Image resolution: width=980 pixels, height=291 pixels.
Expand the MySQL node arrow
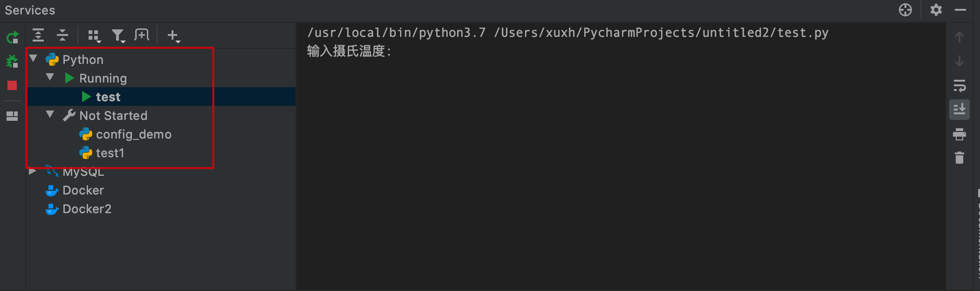pos(33,171)
